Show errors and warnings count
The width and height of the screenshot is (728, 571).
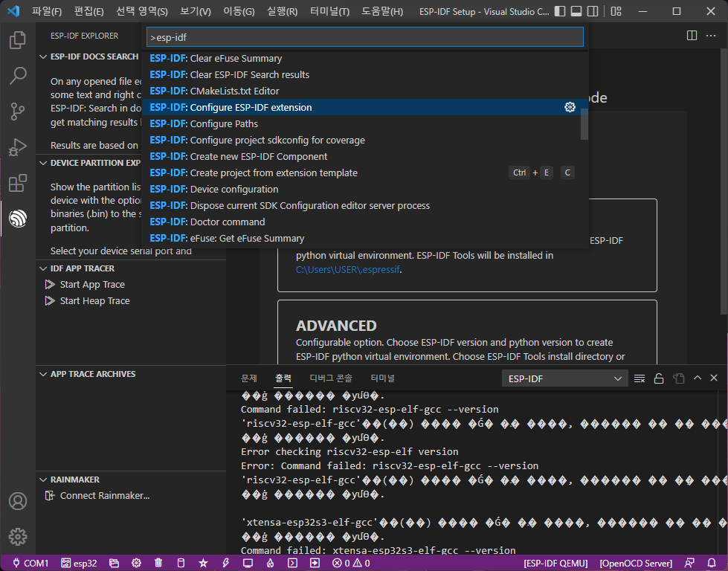352,563
